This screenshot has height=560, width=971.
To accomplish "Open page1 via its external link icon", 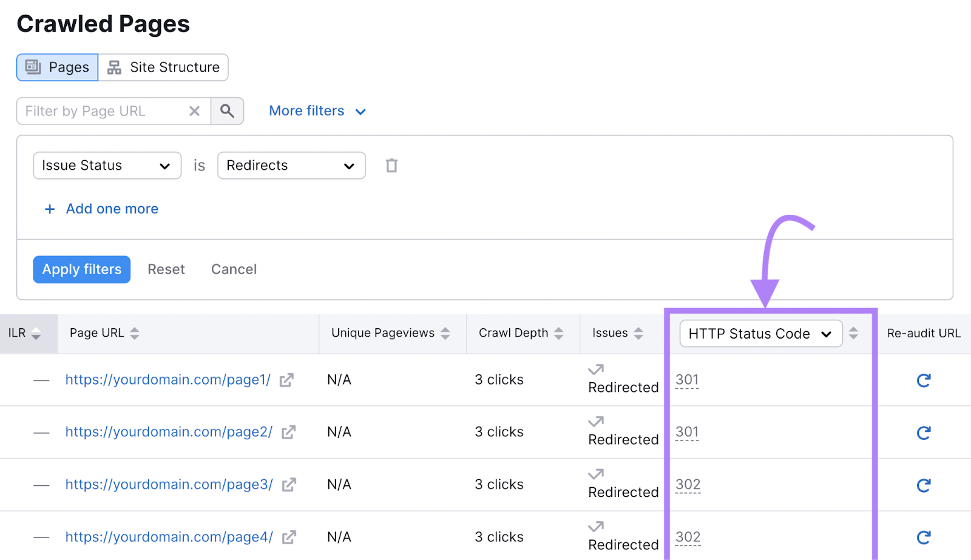I will [286, 380].
